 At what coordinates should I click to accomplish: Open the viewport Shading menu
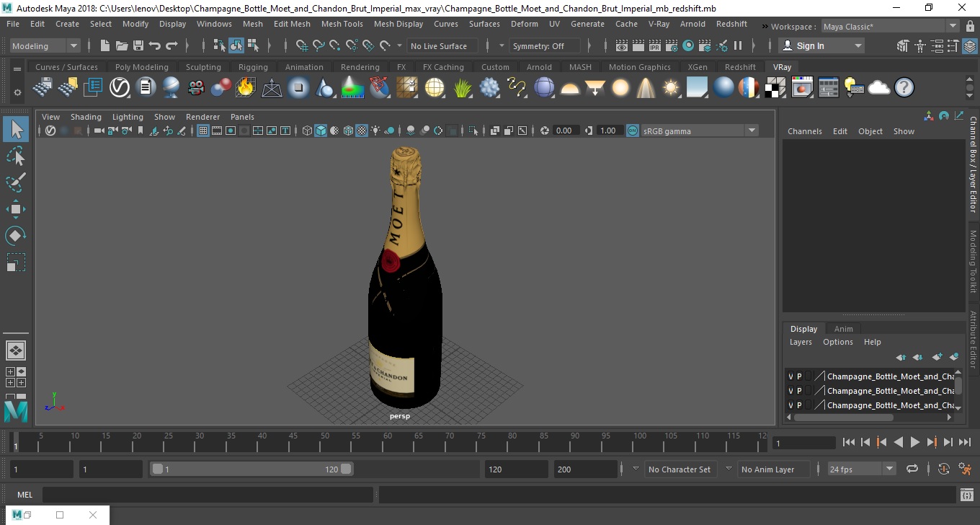coord(86,117)
